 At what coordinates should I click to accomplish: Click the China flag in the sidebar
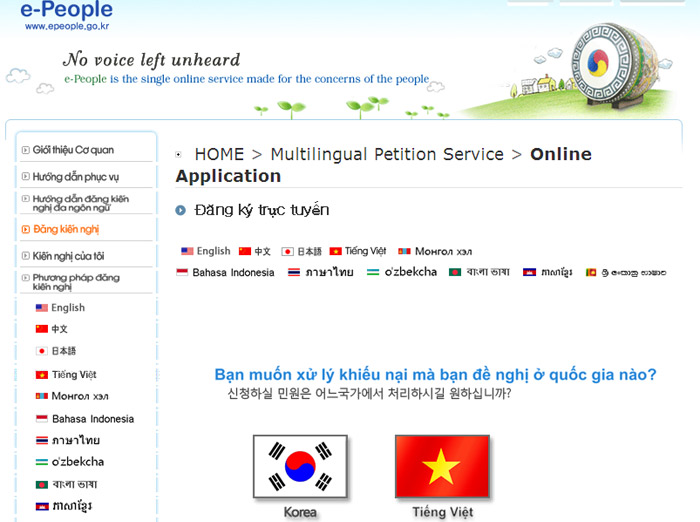pos(42,329)
